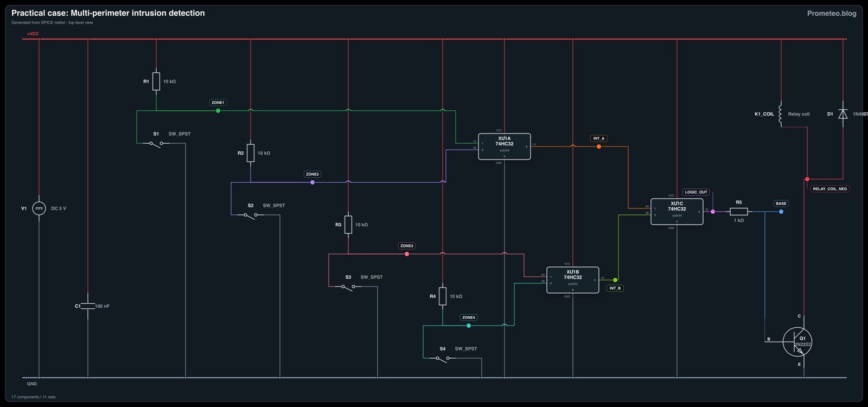Click the ZONE3 net label

point(407,246)
